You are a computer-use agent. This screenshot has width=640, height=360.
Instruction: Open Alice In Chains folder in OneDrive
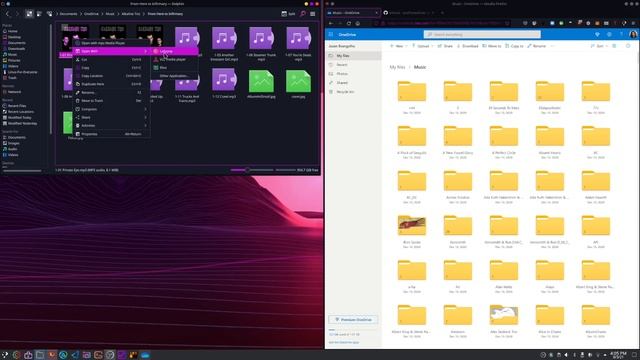coord(550,320)
